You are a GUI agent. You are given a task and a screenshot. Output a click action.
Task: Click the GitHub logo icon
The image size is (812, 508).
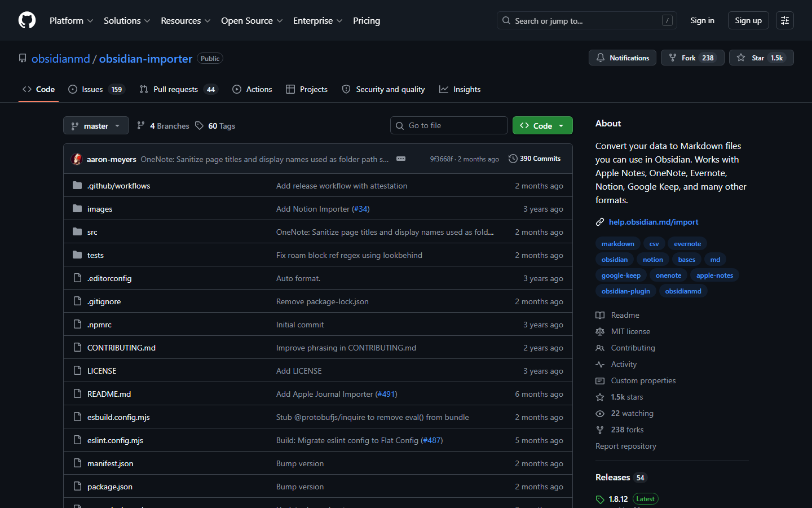point(27,20)
